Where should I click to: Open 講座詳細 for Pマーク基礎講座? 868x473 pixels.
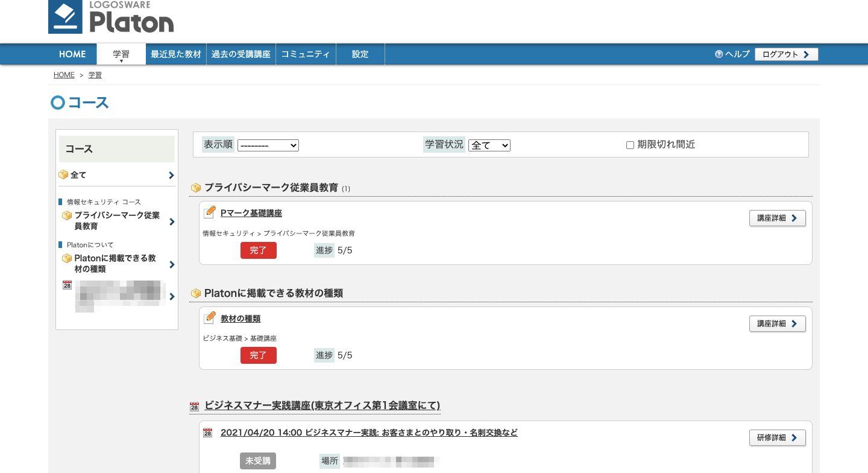click(x=777, y=218)
